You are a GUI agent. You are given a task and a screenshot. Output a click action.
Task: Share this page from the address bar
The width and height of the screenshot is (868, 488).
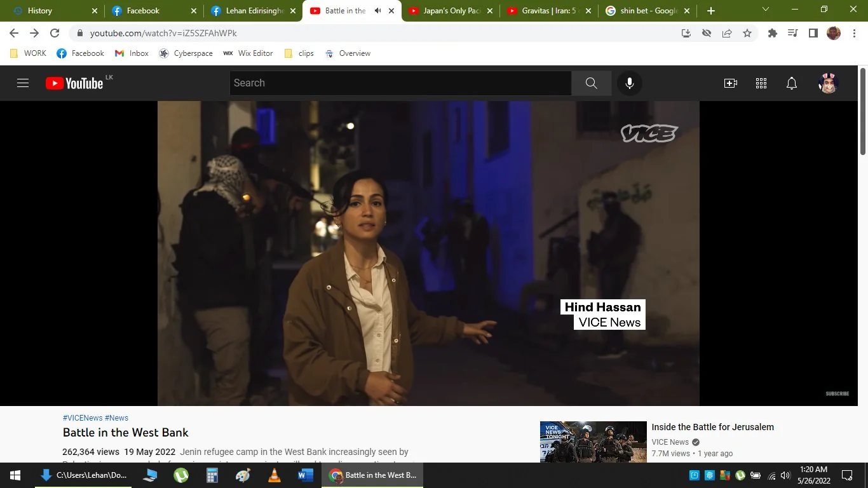click(x=727, y=33)
